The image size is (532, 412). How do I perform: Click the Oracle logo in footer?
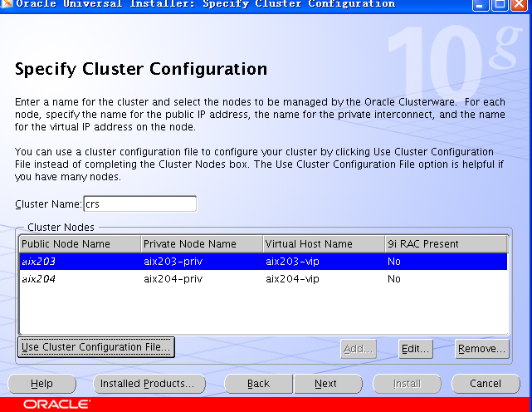[56, 405]
